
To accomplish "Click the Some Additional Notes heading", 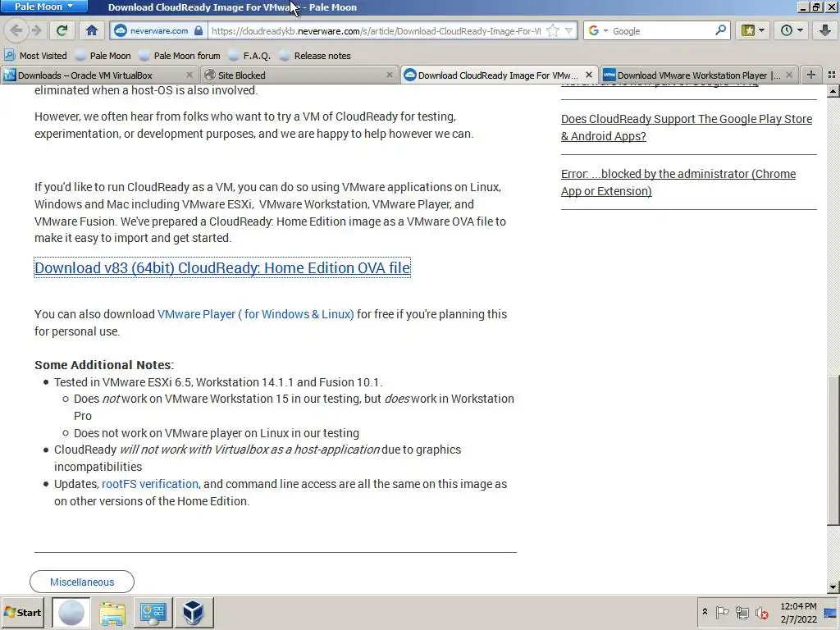I will 104,365.
